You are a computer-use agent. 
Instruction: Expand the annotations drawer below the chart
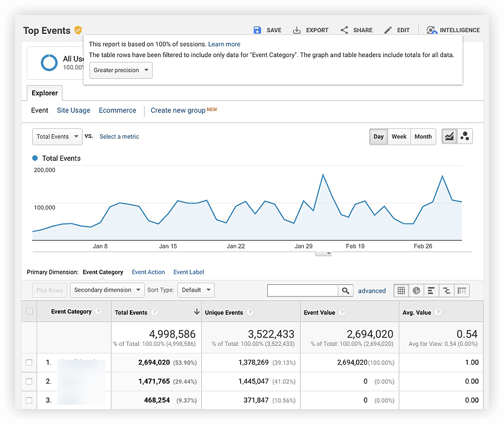324,253
